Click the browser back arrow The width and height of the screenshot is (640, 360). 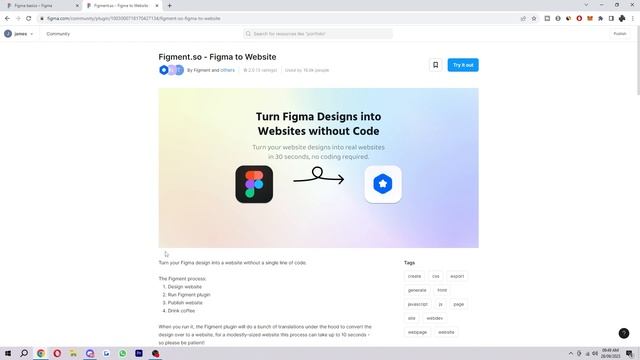(7, 18)
